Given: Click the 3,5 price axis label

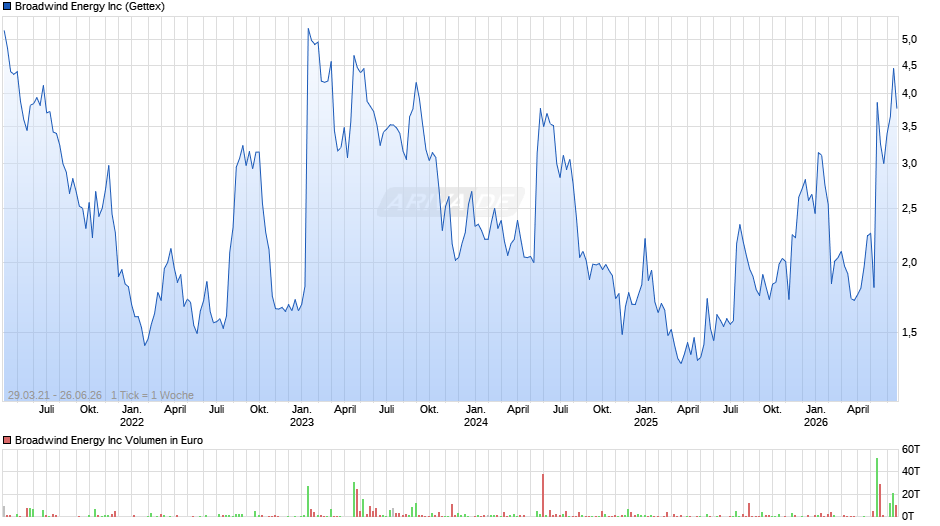Looking at the screenshot, I should (909, 127).
